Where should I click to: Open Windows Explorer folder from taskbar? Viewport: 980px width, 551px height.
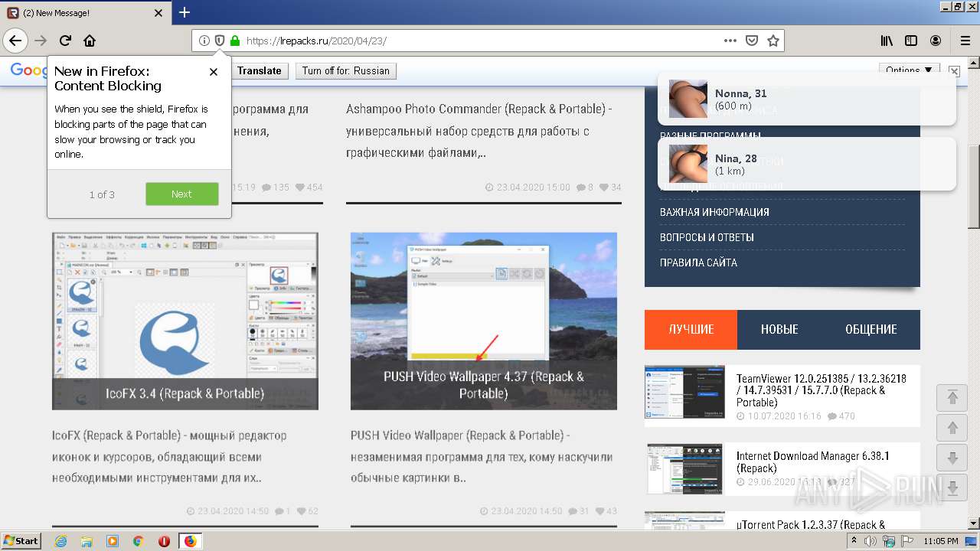click(x=87, y=541)
